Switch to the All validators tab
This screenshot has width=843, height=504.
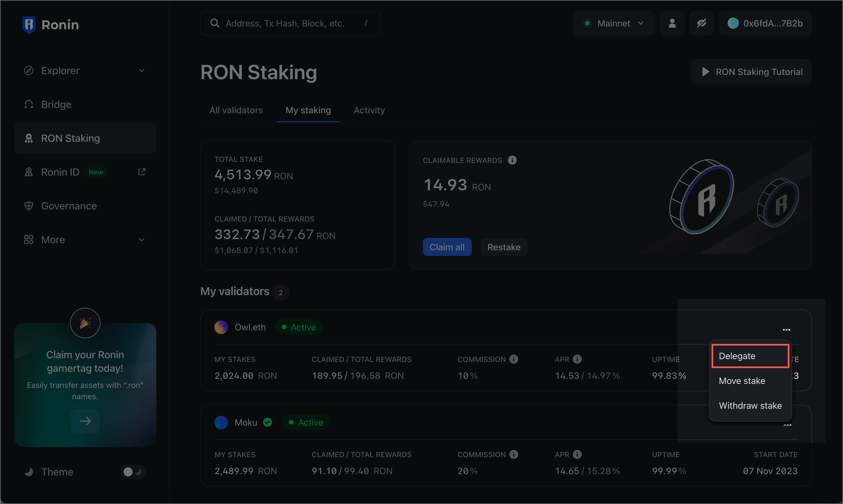(x=236, y=110)
